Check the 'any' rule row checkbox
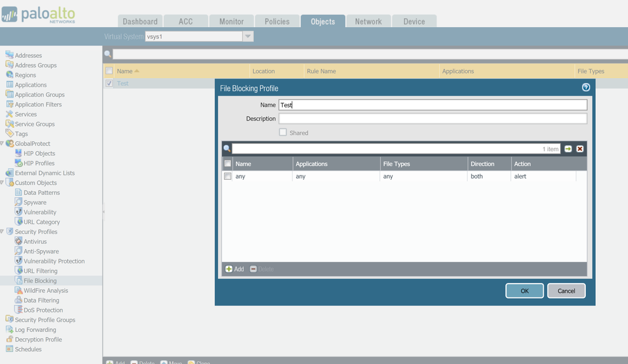The width and height of the screenshot is (628, 364). tap(228, 177)
